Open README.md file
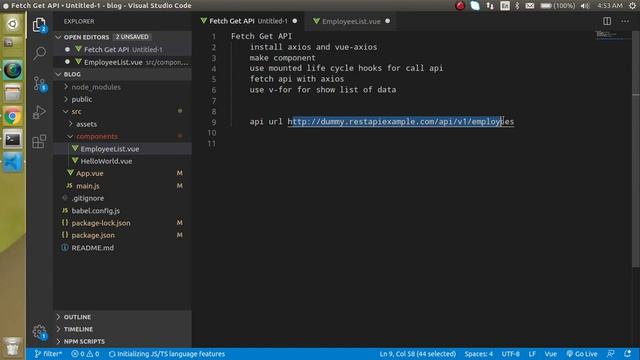Screen dimensions: 640x360 pos(122,248)
